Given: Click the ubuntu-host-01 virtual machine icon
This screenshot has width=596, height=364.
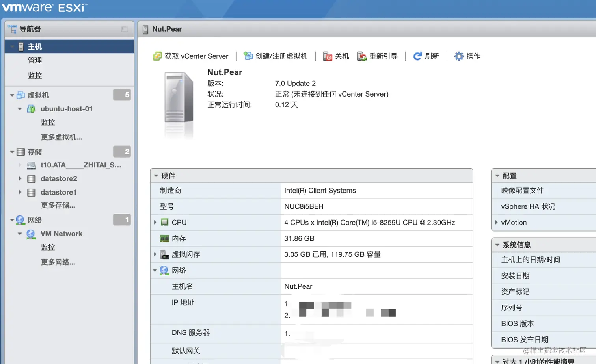Looking at the screenshot, I should (x=32, y=109).
